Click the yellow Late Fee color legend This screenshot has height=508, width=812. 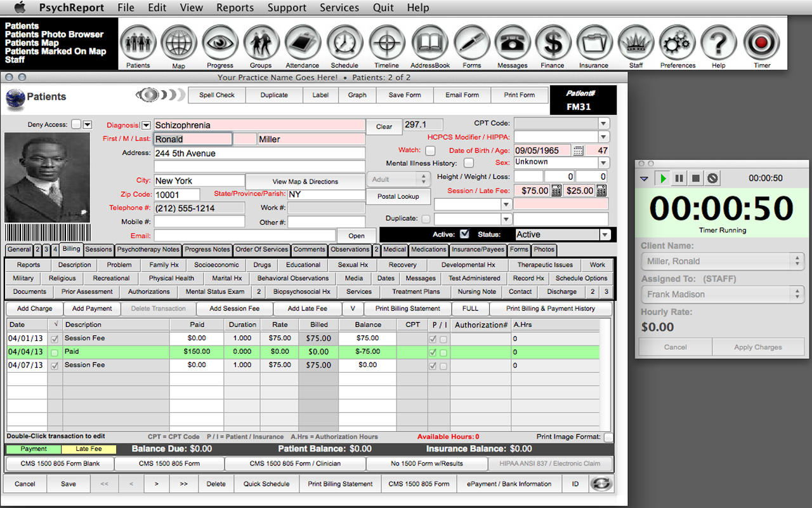[x=89, y=449]
